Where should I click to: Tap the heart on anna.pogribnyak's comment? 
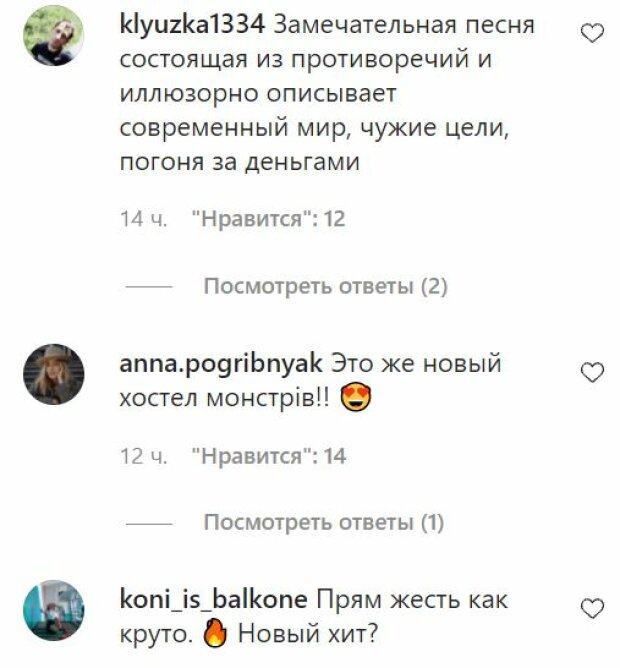click(x=592, y=372)
